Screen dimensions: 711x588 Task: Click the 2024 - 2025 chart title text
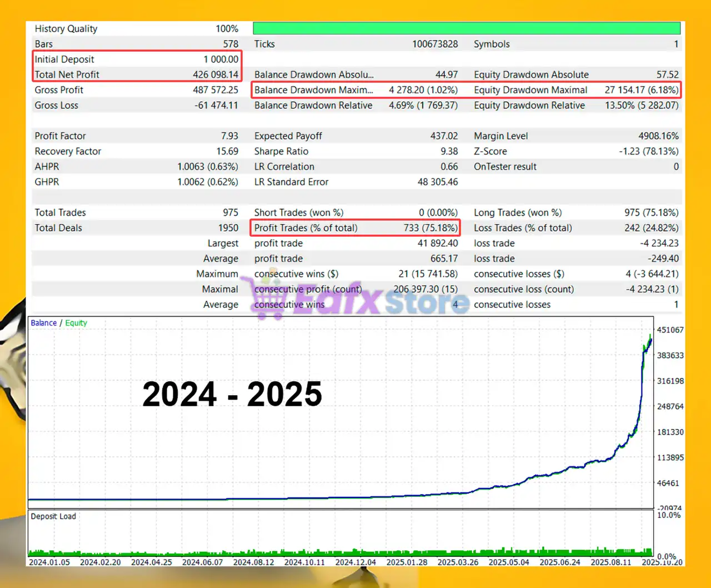pyautogui.click(x=232, y=394)
